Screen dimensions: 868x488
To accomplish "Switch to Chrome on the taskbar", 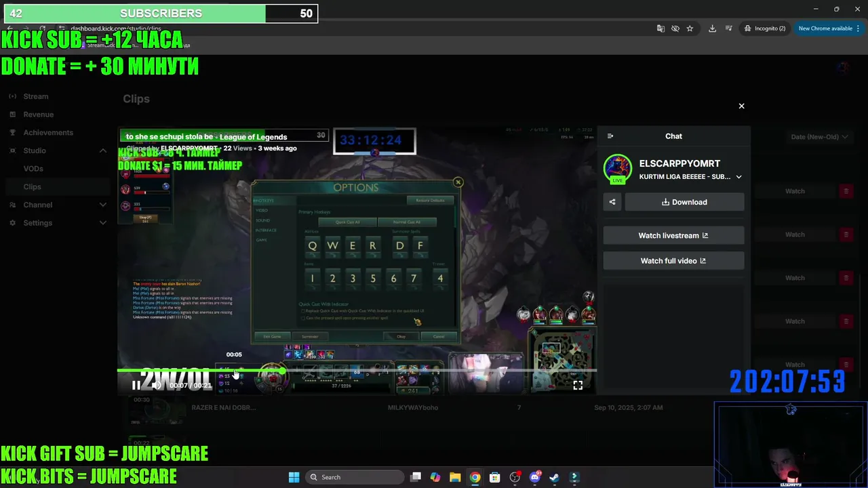I will point(475,477).
